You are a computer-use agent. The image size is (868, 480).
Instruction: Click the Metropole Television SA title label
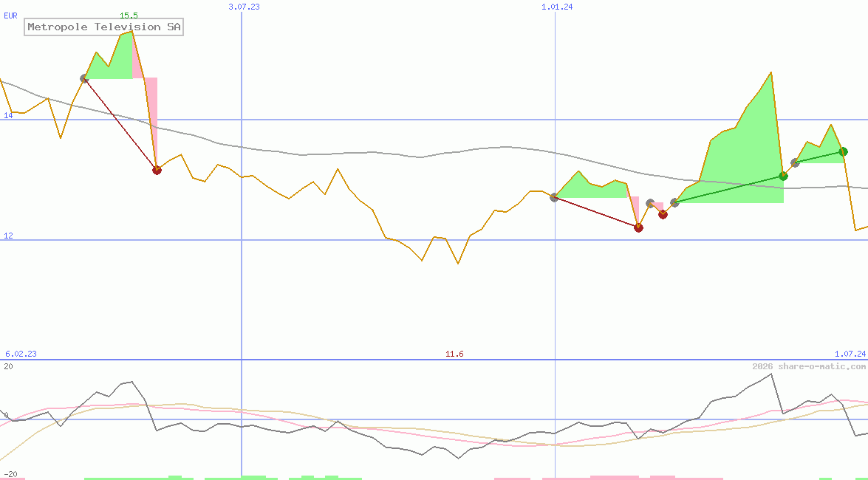pyautogui.click(x=103, y=27)
